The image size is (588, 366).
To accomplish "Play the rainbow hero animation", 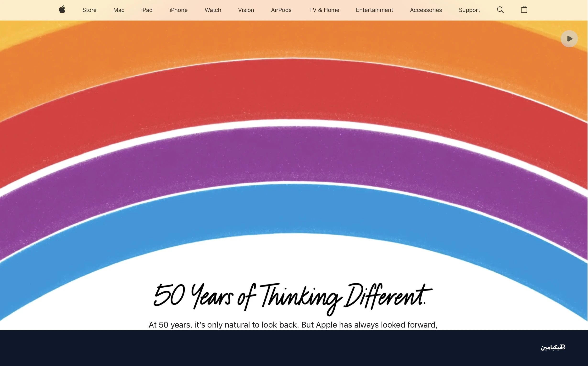I will [x=569, y=39].
